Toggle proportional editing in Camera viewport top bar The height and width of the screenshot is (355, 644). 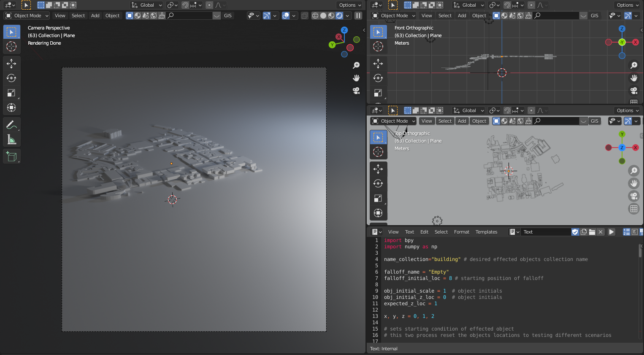tap(209, 5)
